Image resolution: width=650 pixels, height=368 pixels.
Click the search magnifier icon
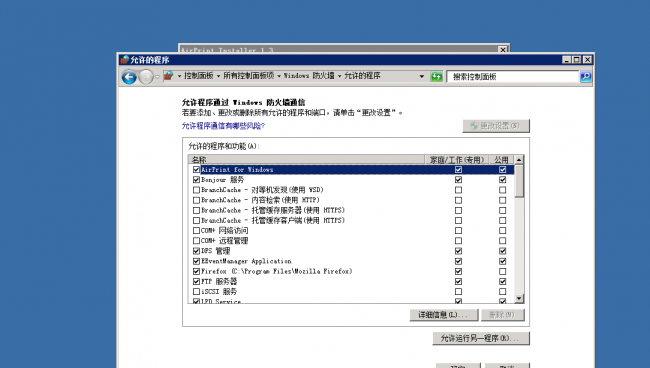point(586,76)
